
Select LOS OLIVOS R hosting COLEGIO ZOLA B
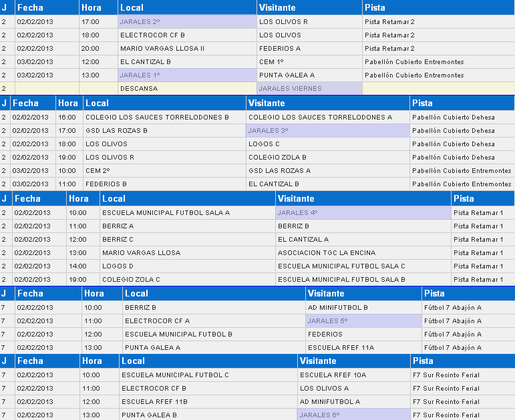coord(164,158)
